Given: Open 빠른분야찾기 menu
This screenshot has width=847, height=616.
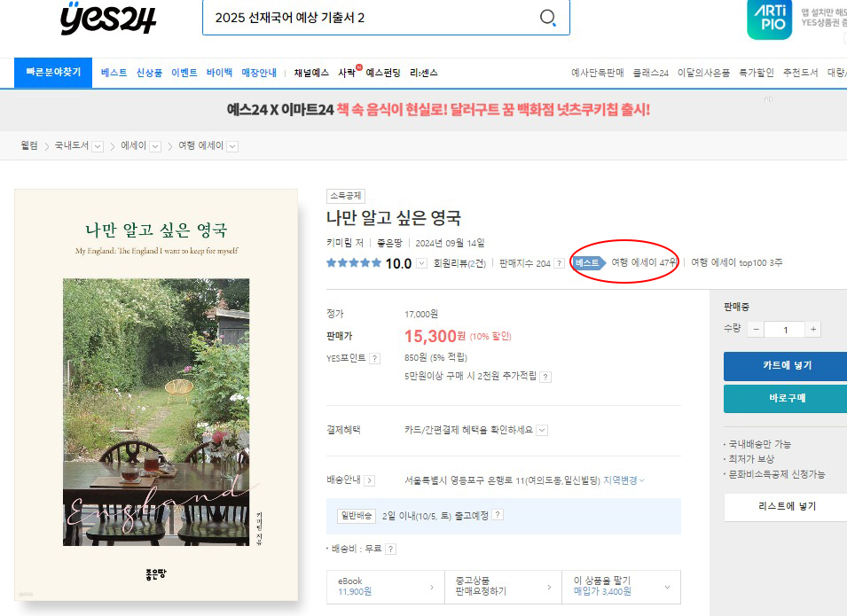Looking at the screenshot, I should (x=53, y=73).
